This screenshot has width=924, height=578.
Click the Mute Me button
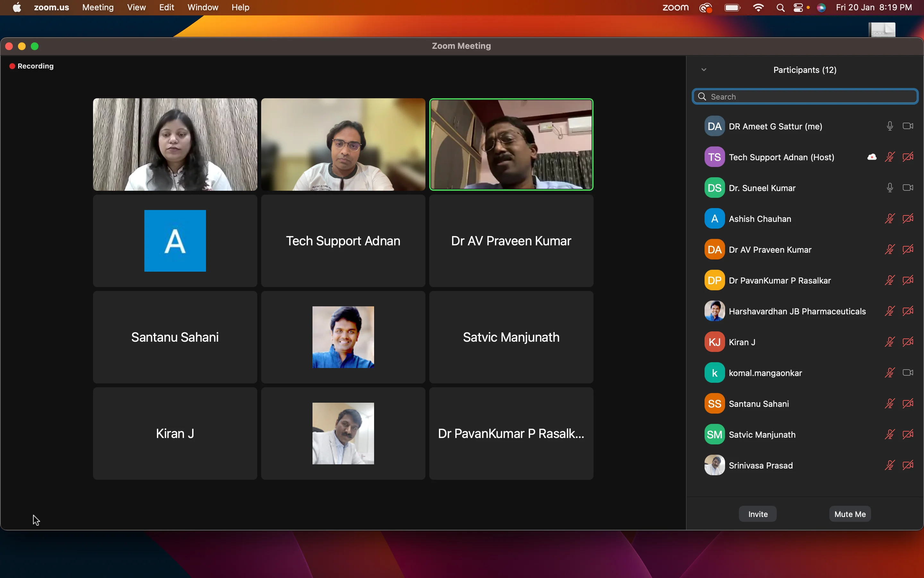pos(850,514)
